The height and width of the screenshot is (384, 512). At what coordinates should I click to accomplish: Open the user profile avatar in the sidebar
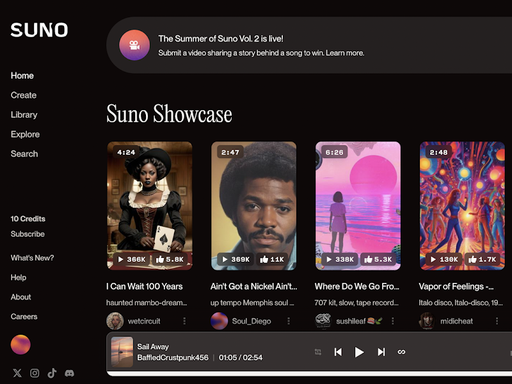pos(21,344)
